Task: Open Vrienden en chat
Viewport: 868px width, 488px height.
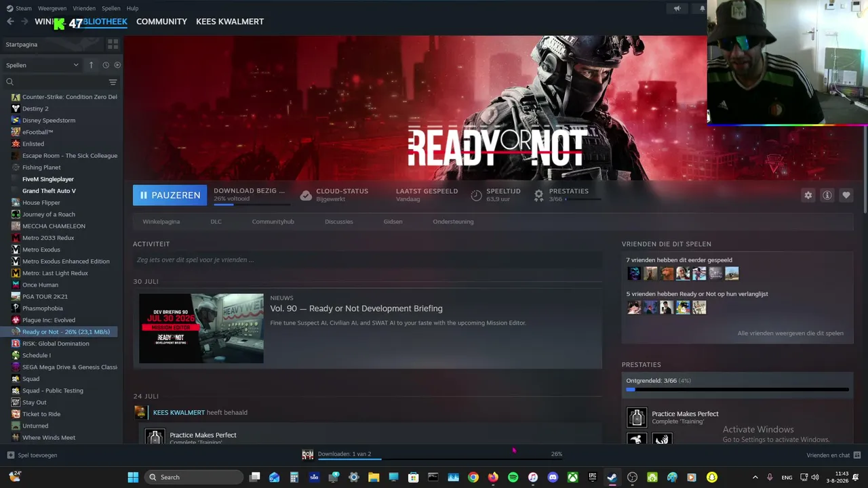Action: (x=833, y=455)
